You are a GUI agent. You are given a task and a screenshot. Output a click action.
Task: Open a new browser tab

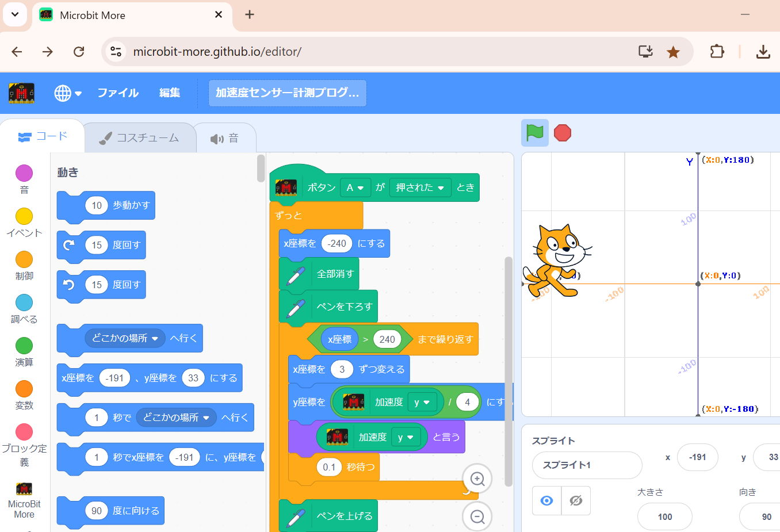coord(250,15)
